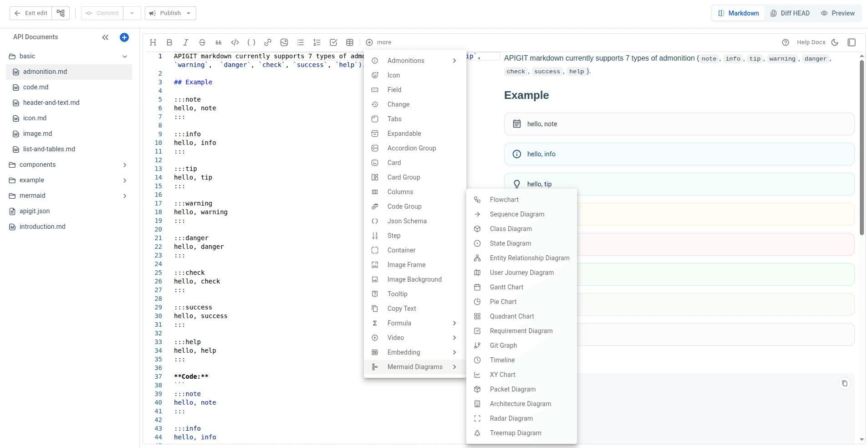Open the more insert menu

pyautogui.click(x=378, y=42)
